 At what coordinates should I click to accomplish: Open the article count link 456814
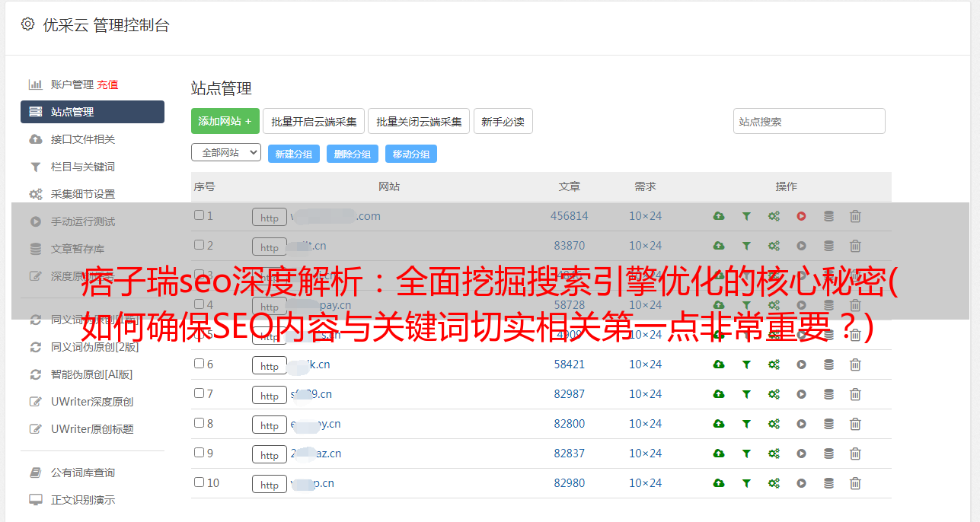click(x=570, y=216)
